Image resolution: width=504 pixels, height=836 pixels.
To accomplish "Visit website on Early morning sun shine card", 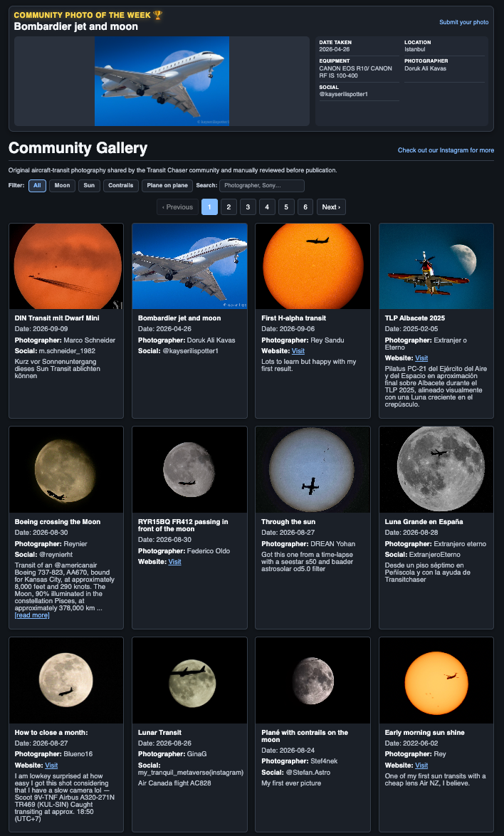I will pyautogui.click(x=421, y=765).
